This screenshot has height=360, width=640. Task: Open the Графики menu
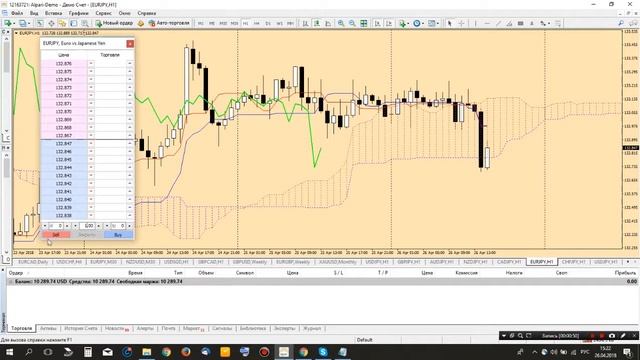click(x=78, y=13)
